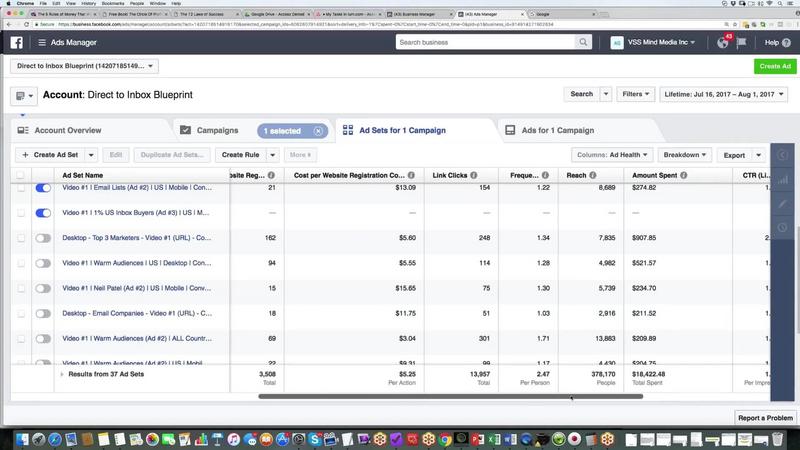Open Columns: Ad Health dropdown
800x450 pixels.
612,155
